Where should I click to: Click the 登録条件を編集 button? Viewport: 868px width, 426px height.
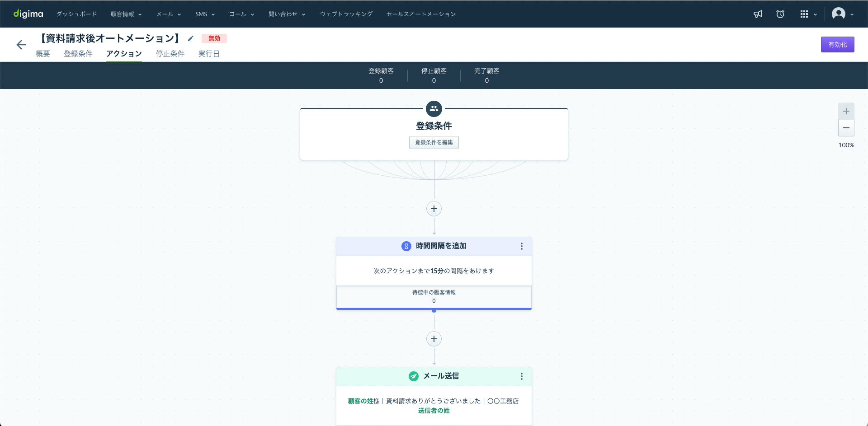[434, 142]
